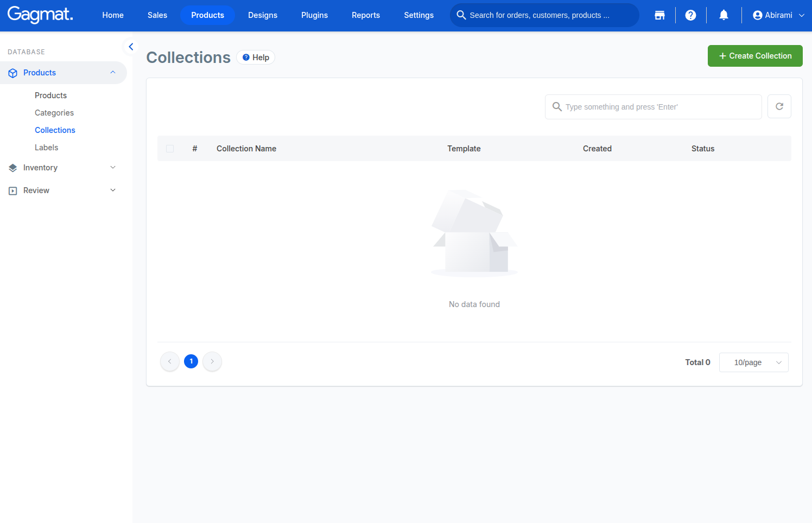Open the Sales menu

157,15
